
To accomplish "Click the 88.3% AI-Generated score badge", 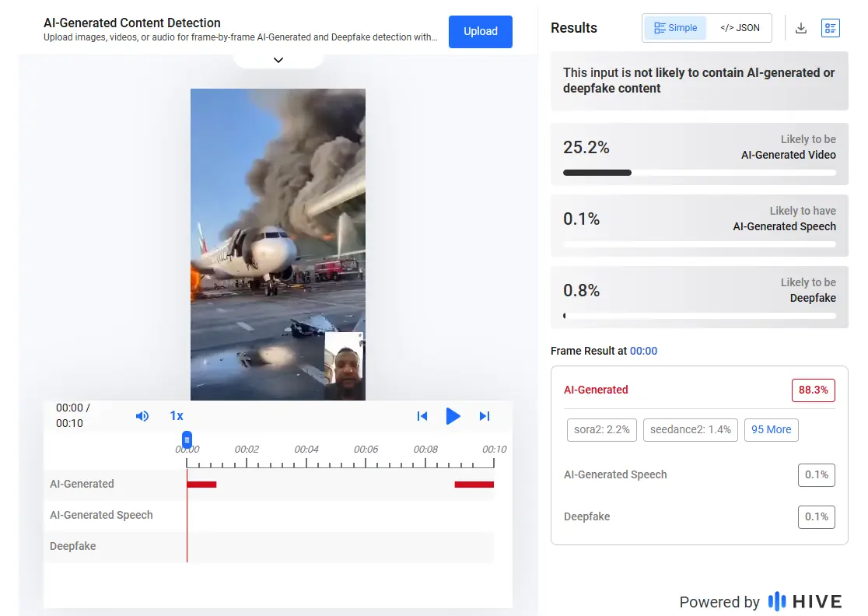I will 813,390.
